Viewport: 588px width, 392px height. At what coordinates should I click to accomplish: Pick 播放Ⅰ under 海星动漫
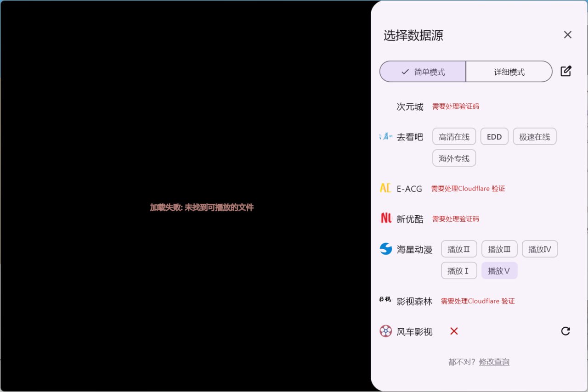[459, 270]
